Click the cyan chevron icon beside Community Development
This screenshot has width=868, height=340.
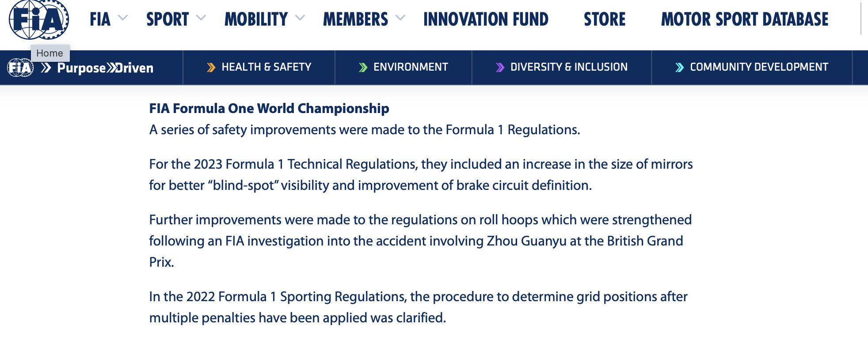click(x=680, y=67)
